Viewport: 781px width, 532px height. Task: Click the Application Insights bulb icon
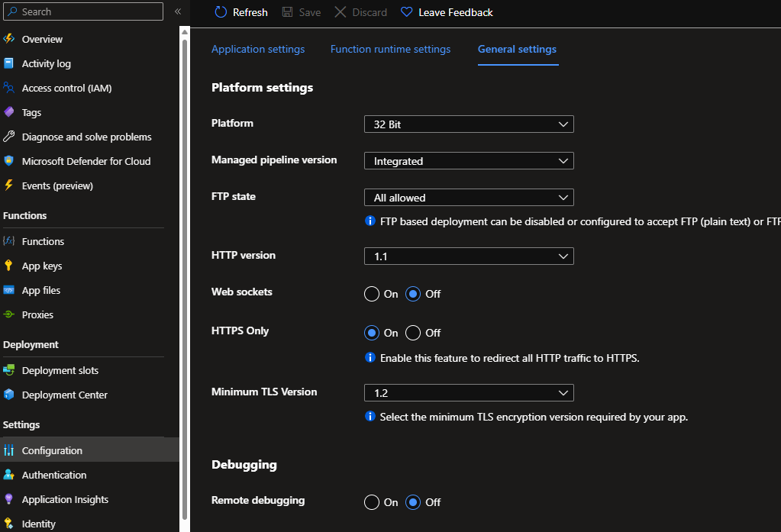pos(8,499)
